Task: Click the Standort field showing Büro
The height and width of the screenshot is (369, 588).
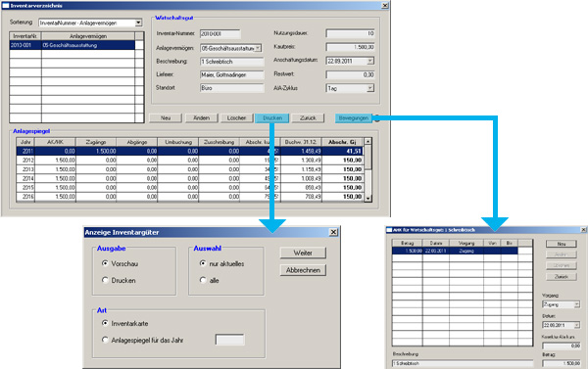Action: coord(231,88)
